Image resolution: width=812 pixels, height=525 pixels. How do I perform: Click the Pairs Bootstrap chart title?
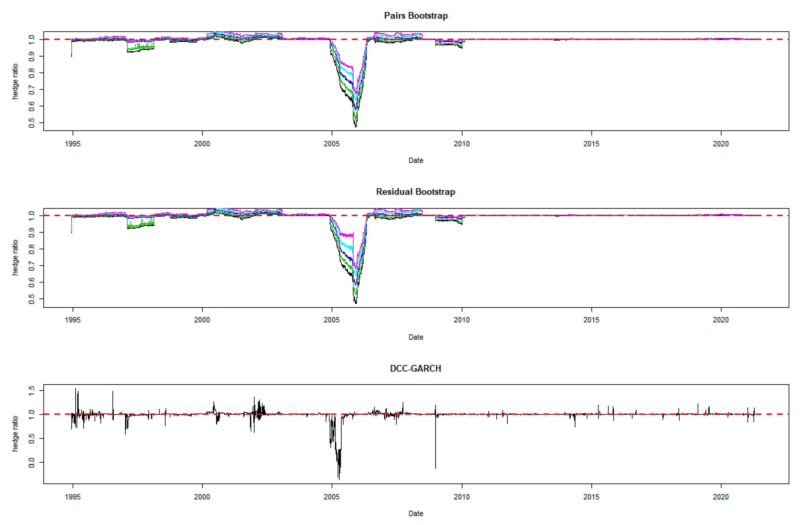[x=415, y=16]
